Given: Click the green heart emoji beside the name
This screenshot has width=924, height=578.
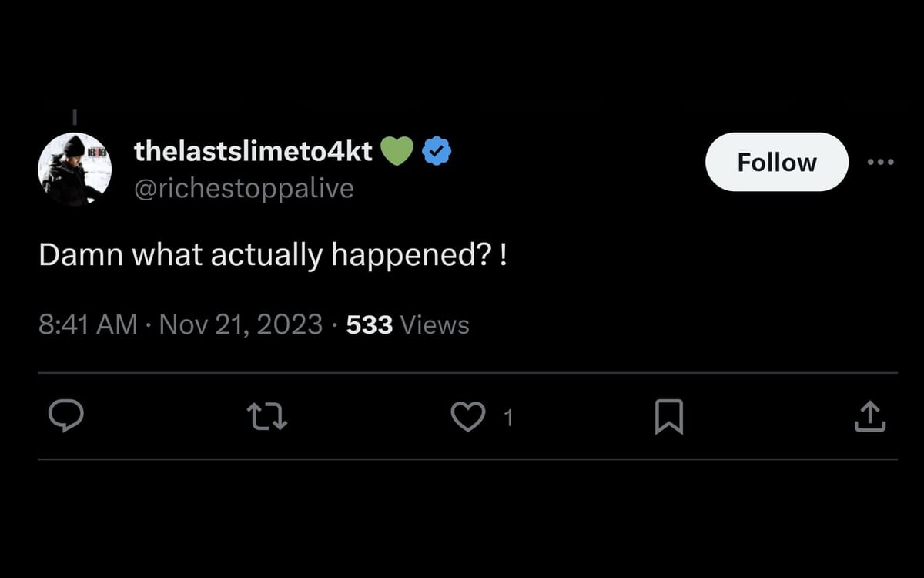Looking at the screenshot, I should 397,152.
